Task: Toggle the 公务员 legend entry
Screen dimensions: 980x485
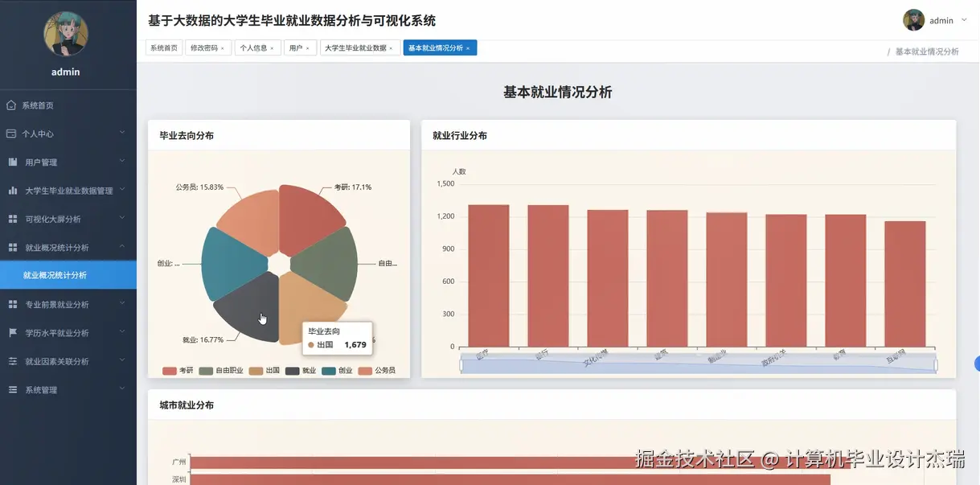Action: tap(377, 371)
